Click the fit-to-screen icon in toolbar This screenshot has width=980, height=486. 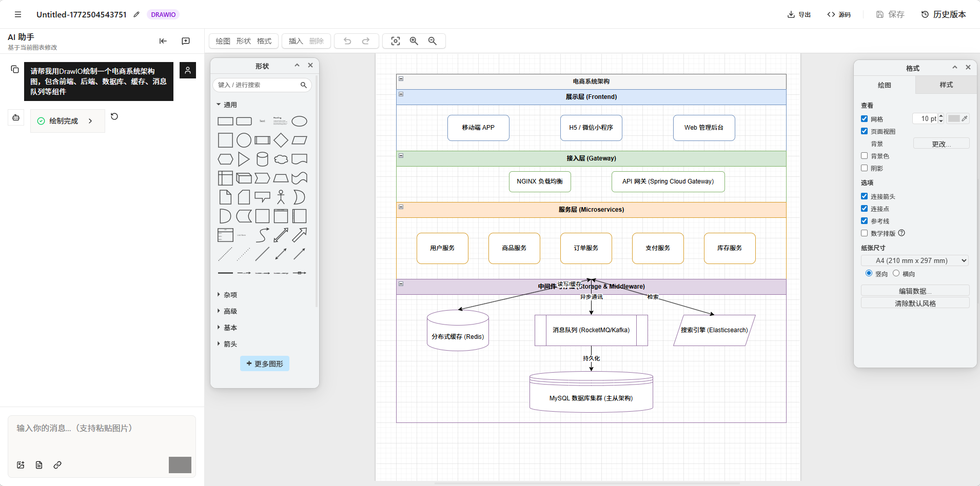pos(395,41)
